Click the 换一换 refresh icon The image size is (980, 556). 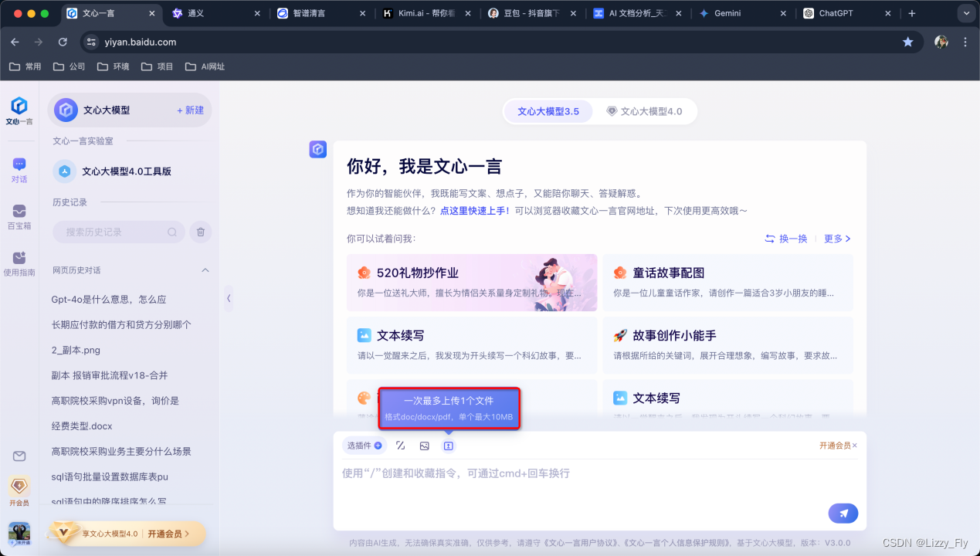[770, 239]
